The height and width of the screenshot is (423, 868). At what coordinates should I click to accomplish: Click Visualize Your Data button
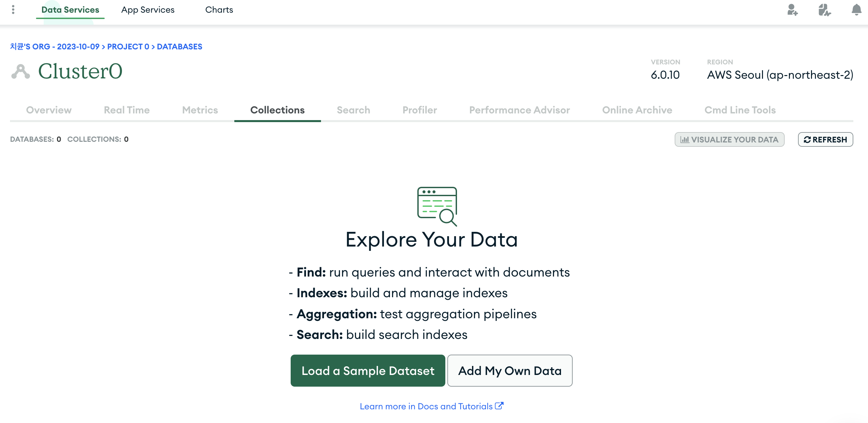pos(730,139)
